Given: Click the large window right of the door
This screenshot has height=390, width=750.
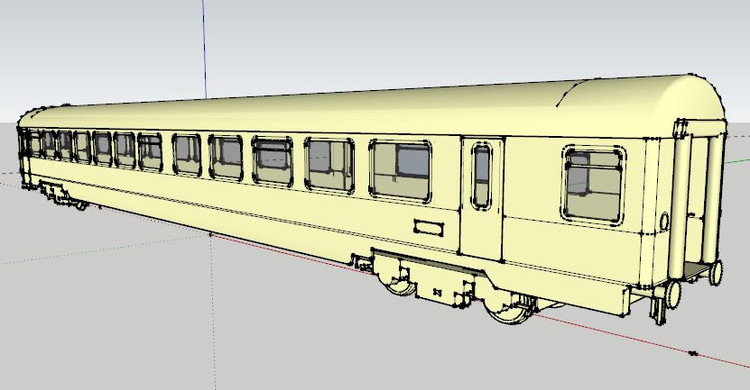Looking at the screenshot, I should (594, 185).
